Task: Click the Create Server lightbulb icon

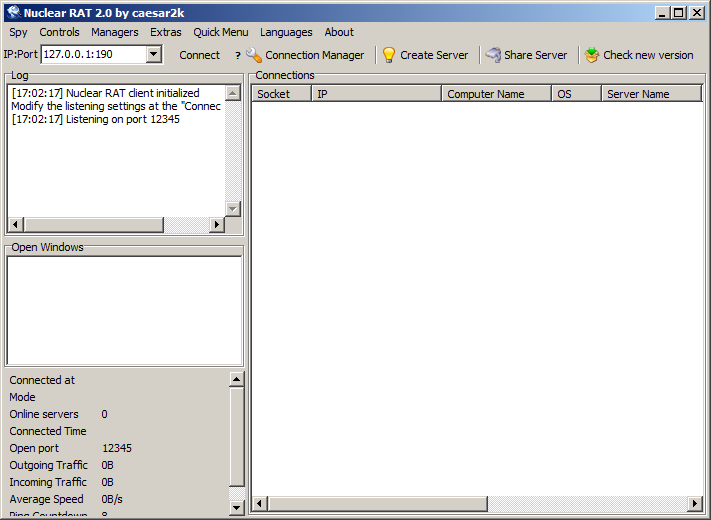Action: [x=389, y=55]
